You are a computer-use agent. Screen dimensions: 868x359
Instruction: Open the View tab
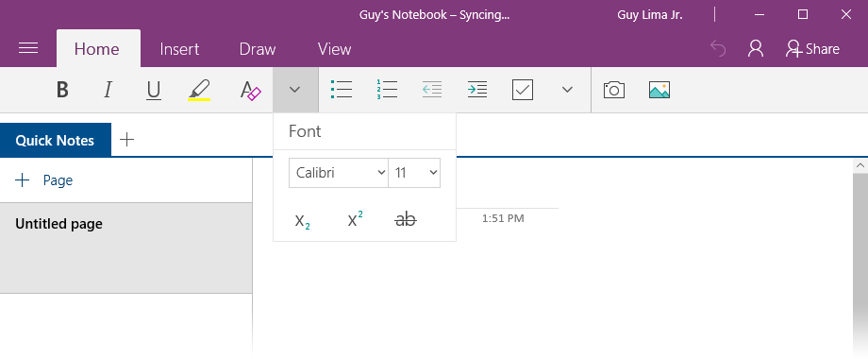[334, 49]
